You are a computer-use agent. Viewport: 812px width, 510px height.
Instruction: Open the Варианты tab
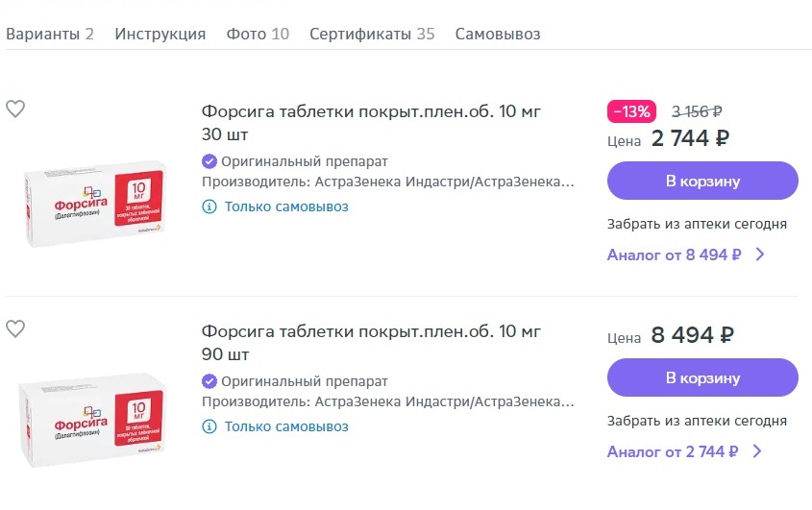50,35
